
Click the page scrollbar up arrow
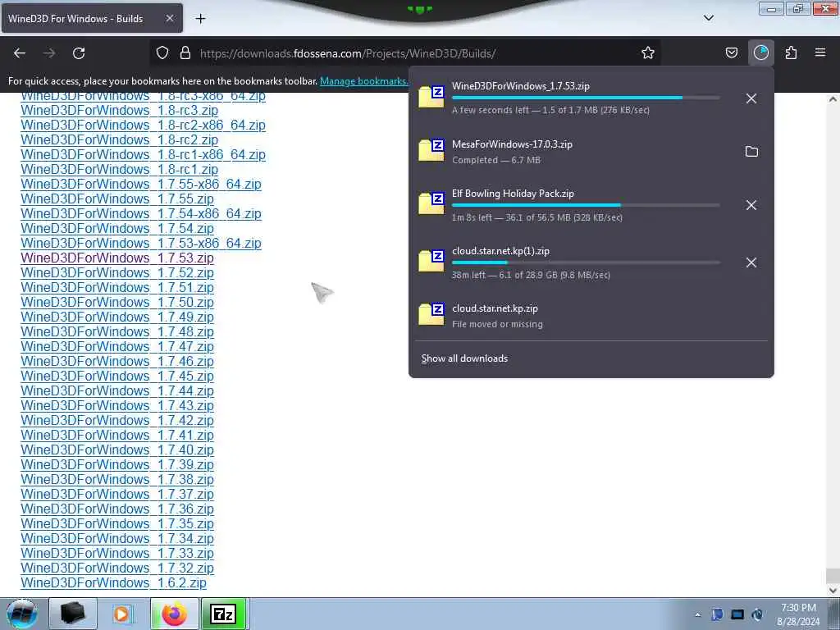(x=833, y=99)
